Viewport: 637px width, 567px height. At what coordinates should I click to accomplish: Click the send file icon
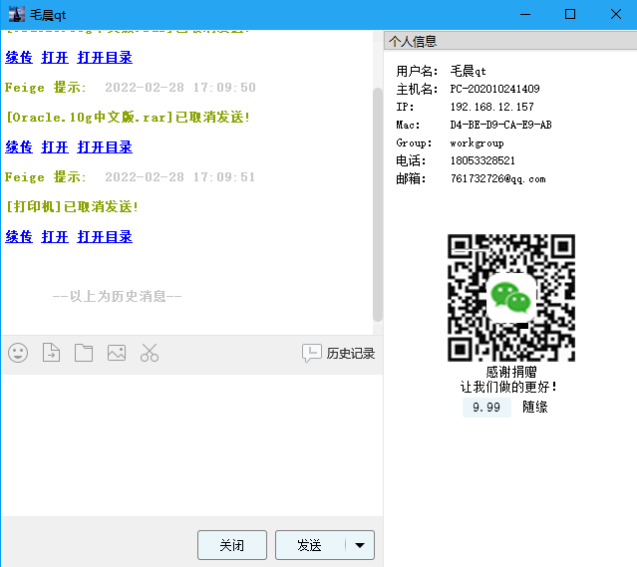pyautogui.click(x=51, y=353)
